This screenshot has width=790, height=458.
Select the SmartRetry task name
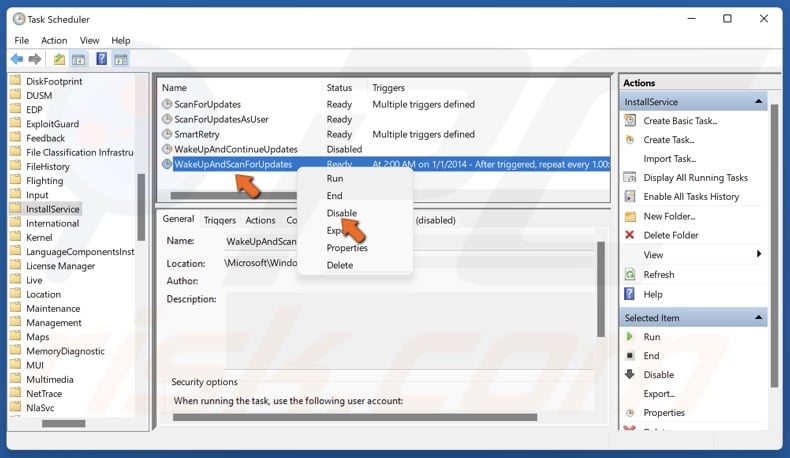pos(196,134)
